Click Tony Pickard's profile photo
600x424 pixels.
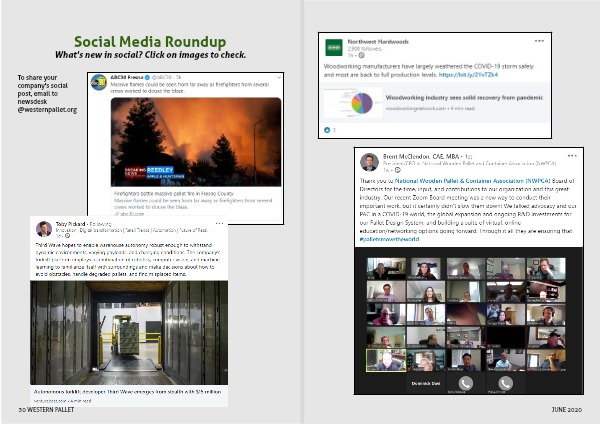[x=43, y=229]
